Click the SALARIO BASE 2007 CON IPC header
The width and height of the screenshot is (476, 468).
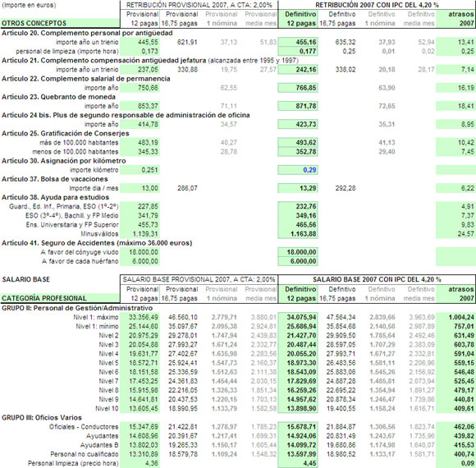coord(377,279)
